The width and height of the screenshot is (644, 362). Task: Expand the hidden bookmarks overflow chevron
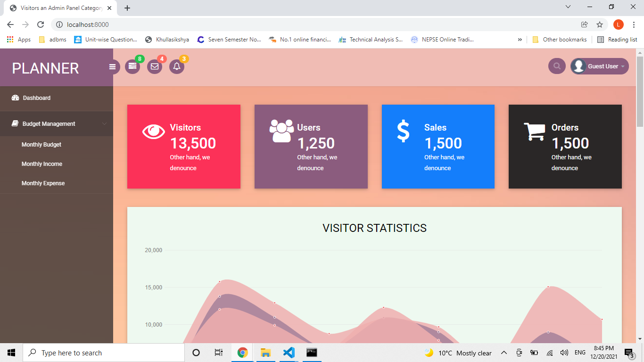coord(520,40)
